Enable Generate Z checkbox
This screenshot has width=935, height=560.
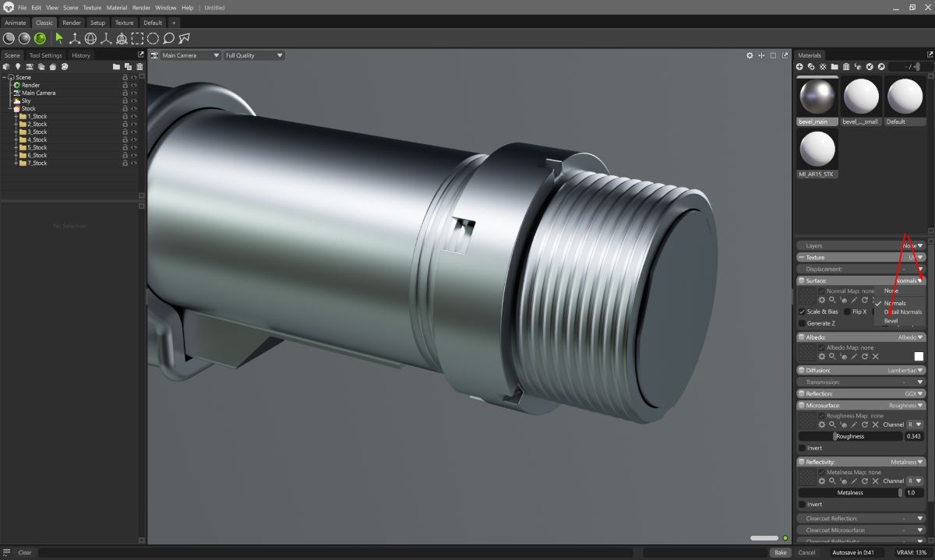tap(802, 323)
